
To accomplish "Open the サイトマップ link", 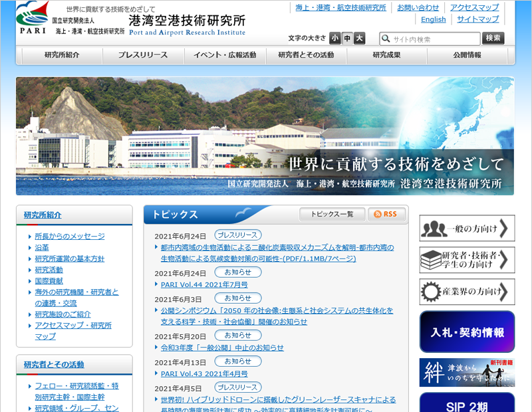I will 478,19.
